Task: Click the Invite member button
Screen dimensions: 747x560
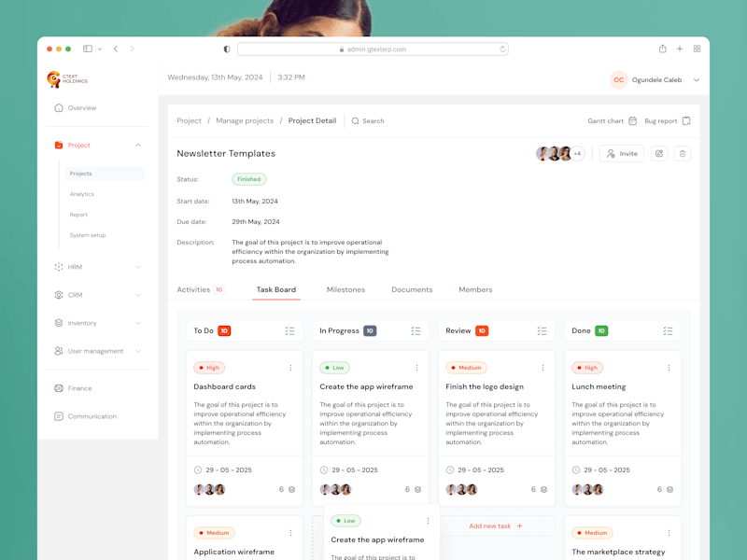Action: [622, 154]
